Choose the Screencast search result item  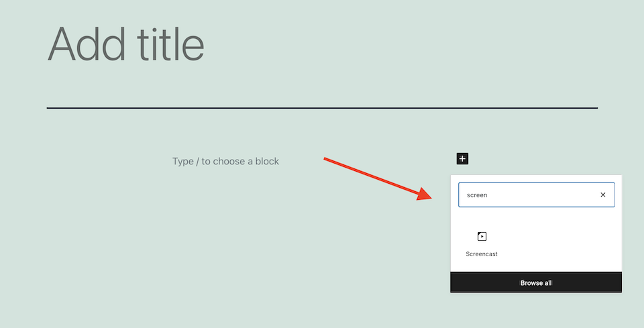(482, 244)
